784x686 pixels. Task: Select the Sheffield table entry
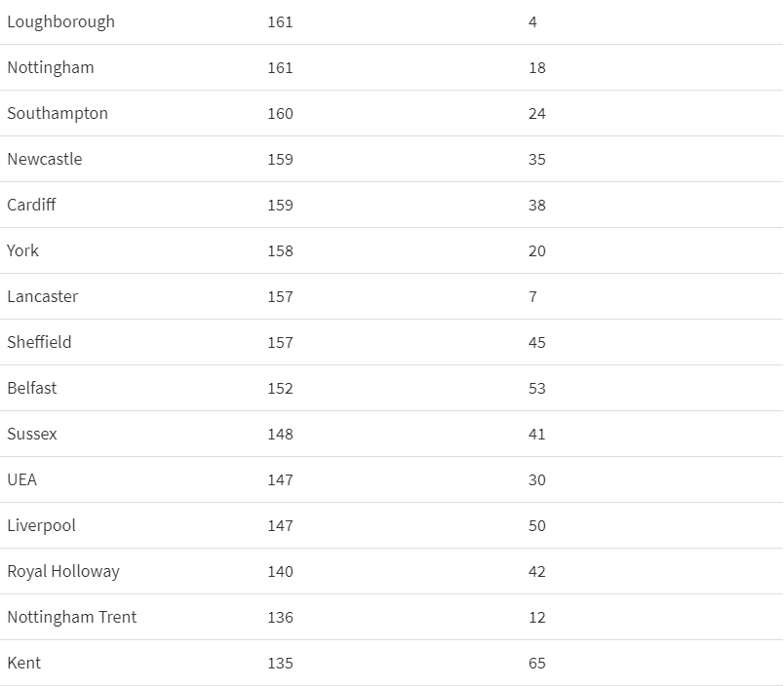tap(39, 342)
